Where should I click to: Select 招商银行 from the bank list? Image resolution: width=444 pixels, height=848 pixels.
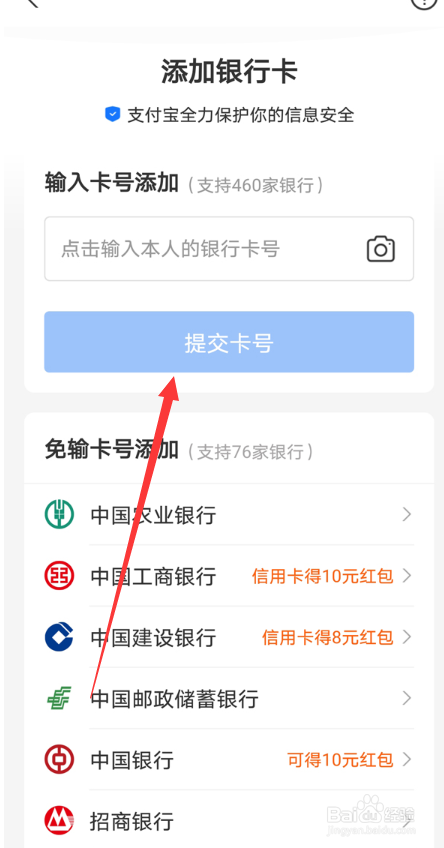click(229, 822)
